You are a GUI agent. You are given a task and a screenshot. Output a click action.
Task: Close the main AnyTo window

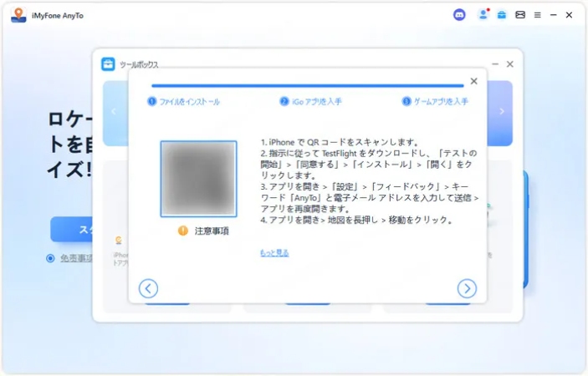coord(569,15)
